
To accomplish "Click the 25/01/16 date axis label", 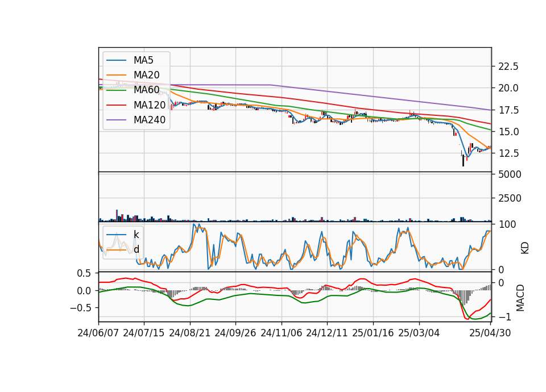I will pos(373,333).
